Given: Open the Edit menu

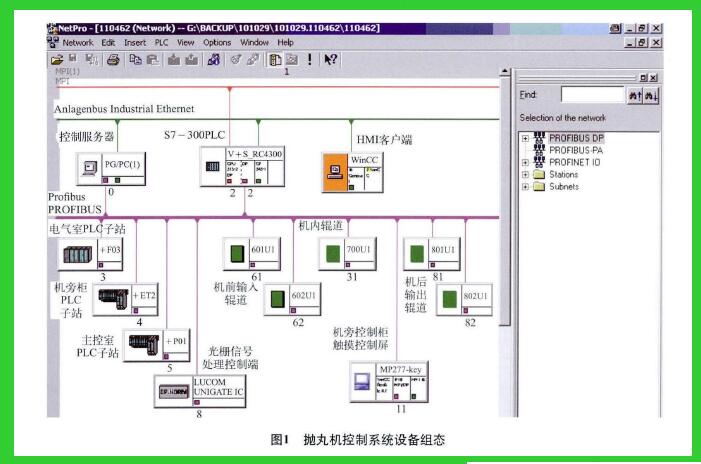Looking at the screenshot, I should (x=108, y=42).
